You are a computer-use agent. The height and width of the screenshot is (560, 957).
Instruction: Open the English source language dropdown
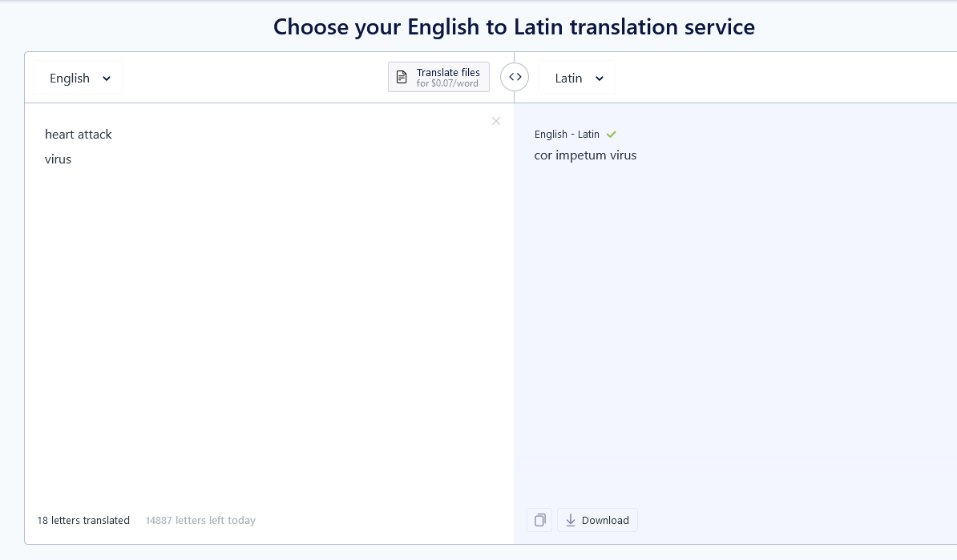click(x=78, y=78)
